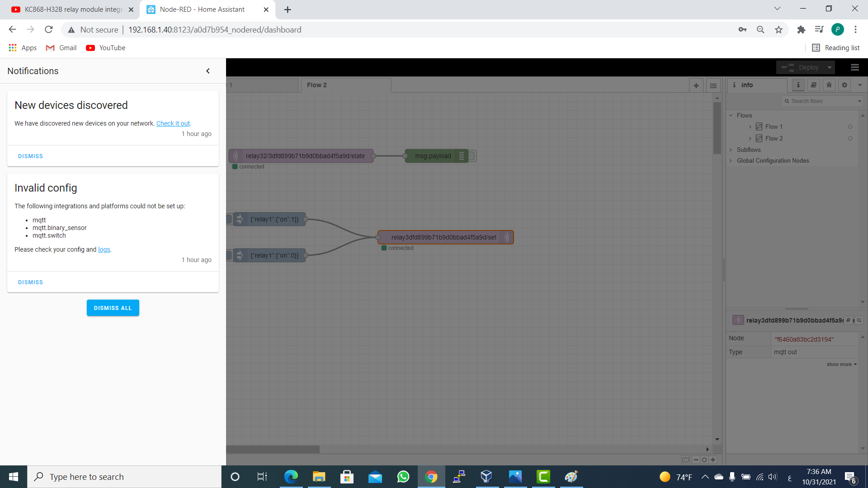Screen dimensions: 868x488
Task: Expand Global Configuration Nodes section
Action: click(x=731, y=160)
